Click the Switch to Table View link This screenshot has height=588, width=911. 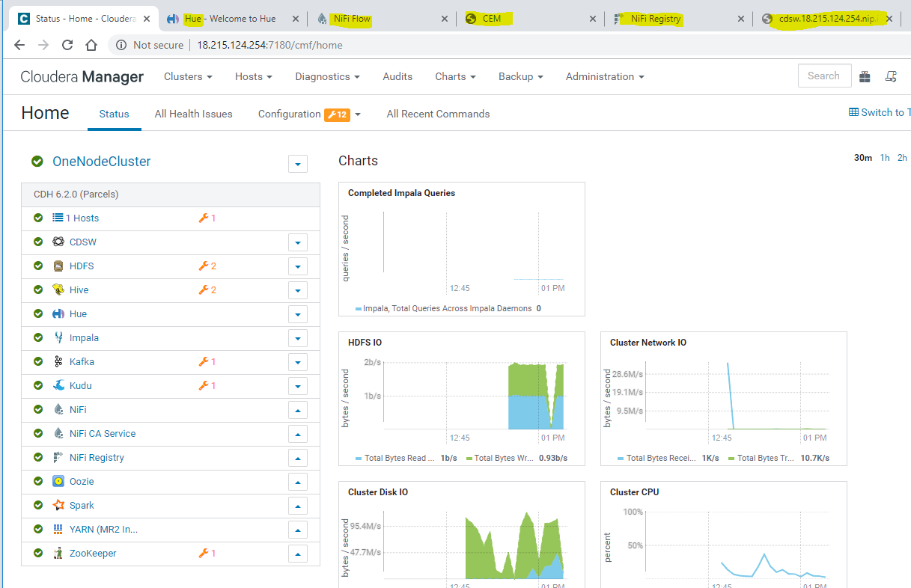point(880,112)
